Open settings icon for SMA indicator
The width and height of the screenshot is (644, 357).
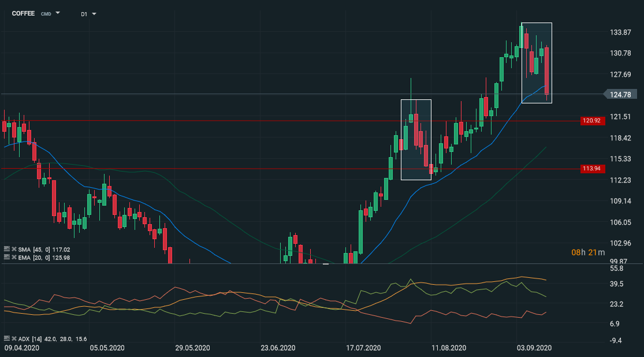point(6,249)
